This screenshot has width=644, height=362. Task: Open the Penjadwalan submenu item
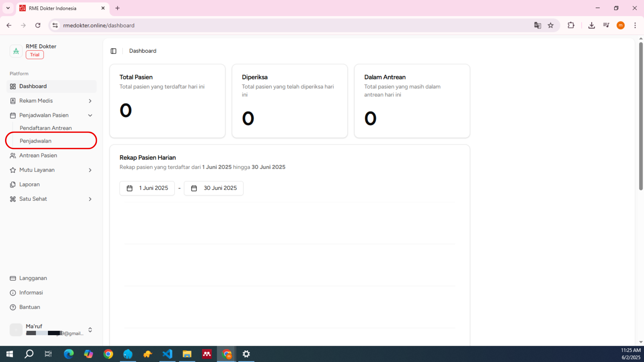pos(36,141)
